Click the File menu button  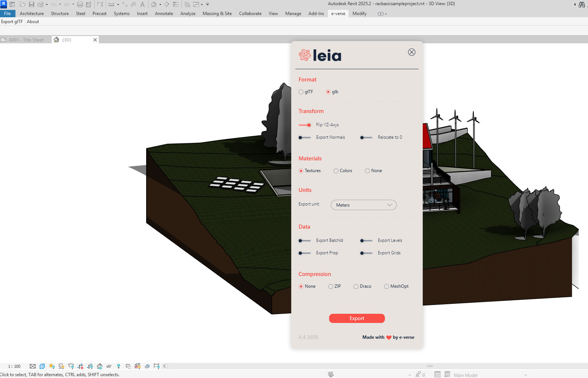click(x=7, y=14)
